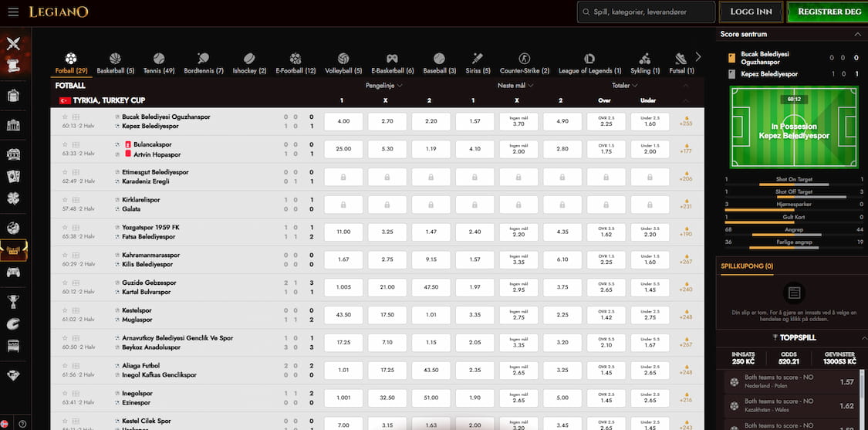
Task: Click the crossed swords sidebar icon
Action: [13, 43]
